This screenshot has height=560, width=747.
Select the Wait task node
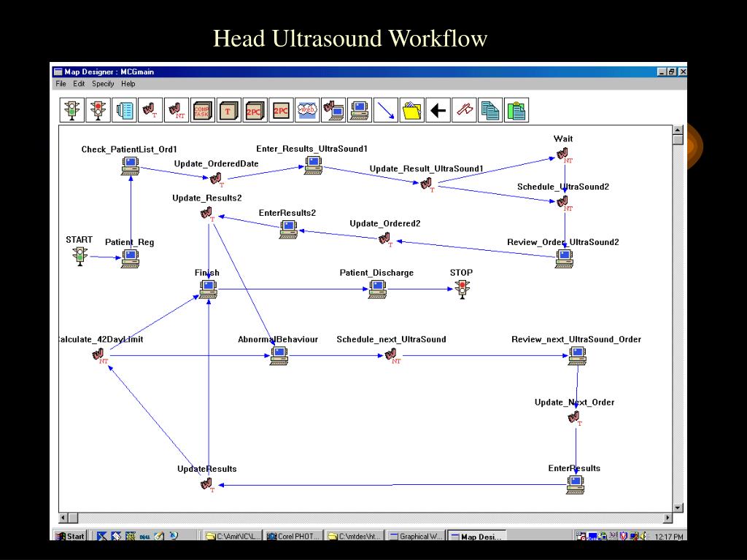[564, 155]
